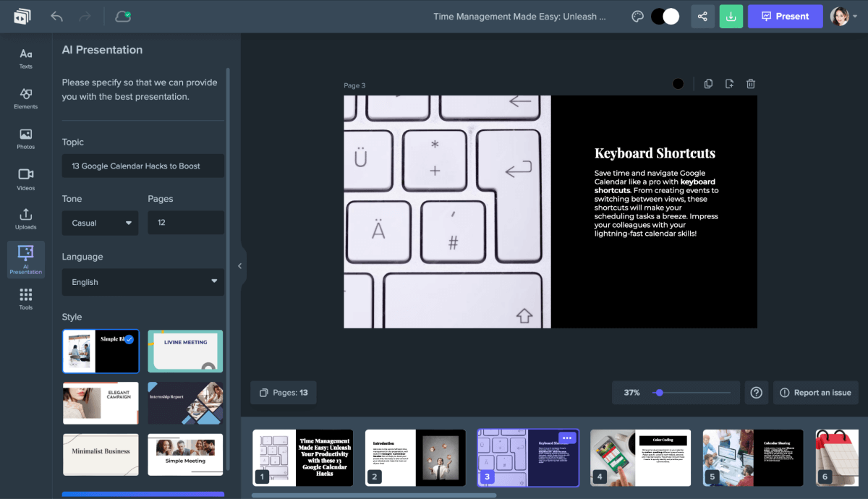This screenshot has height=499, width=868.
Task: Redo the last action
Action: coord(85,16)
